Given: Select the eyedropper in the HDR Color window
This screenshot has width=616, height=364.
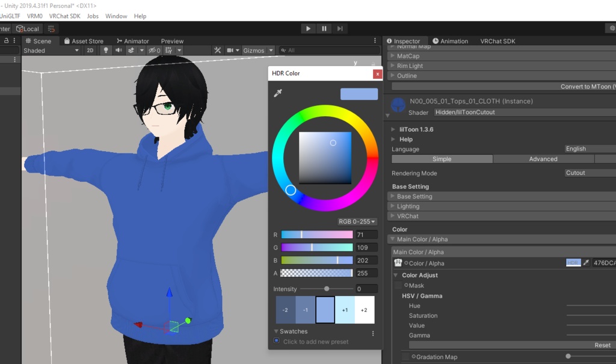Looking at the screenshot, I should [277, 94].
